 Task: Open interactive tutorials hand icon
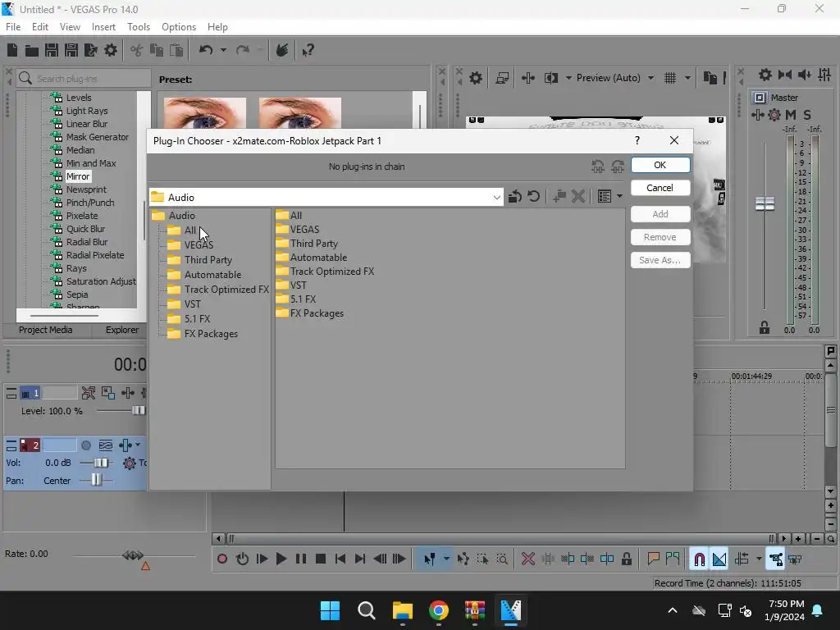(282, 50)
